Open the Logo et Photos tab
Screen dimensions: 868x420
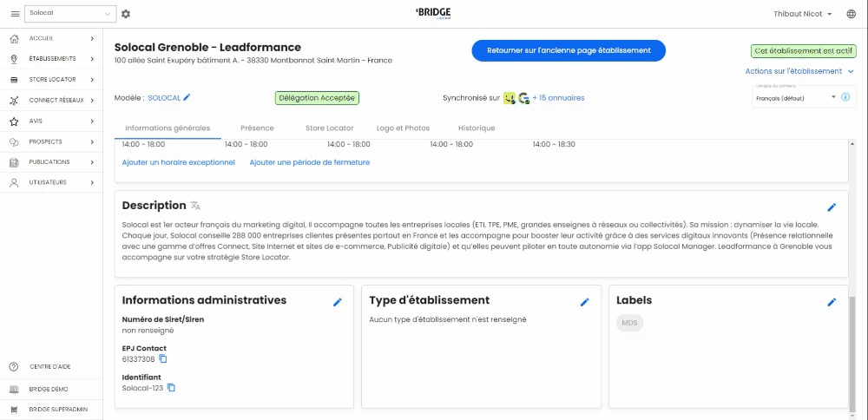tap(403, 128)
